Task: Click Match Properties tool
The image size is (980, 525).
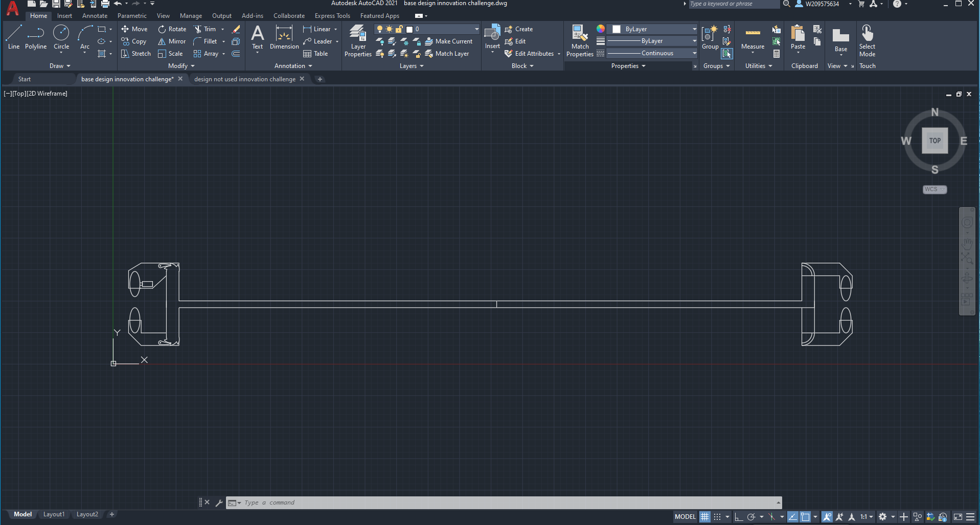Action: (580, 41)
